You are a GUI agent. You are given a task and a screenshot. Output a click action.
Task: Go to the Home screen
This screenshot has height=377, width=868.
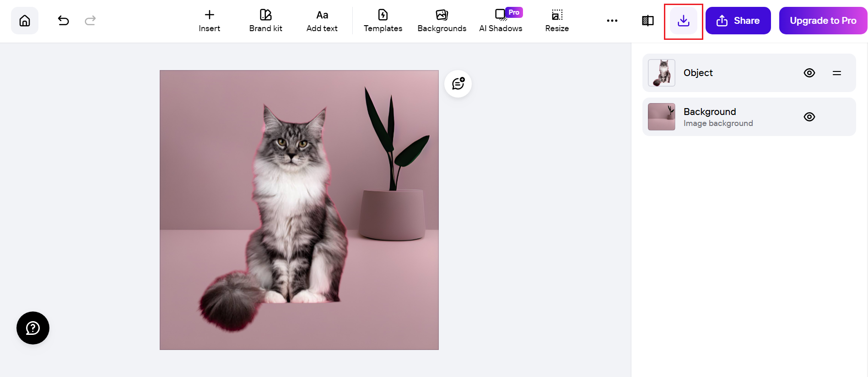coord(25,21)
